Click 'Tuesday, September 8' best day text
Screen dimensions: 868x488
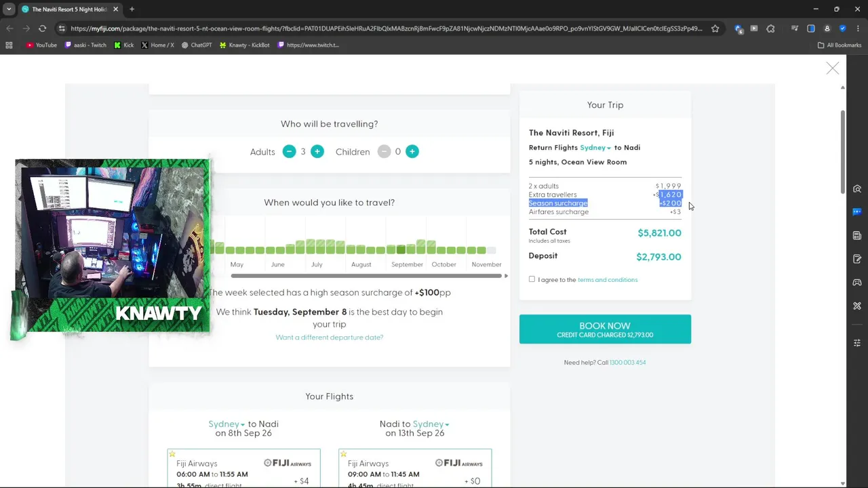pos(300,312)
